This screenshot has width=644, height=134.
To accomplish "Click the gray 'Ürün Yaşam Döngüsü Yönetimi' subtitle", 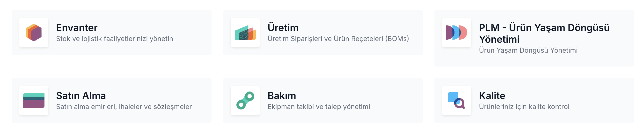I will point(528,50).
